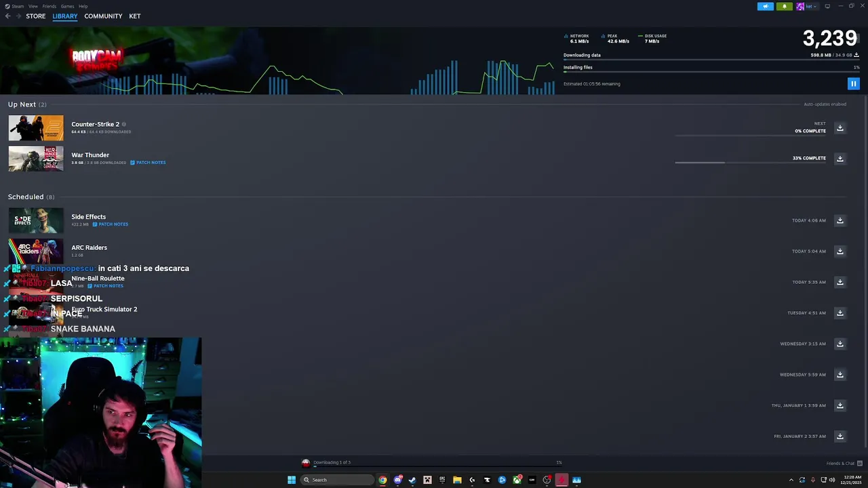Open War Thunder PATCH NOTES link

tap(148, 163)
